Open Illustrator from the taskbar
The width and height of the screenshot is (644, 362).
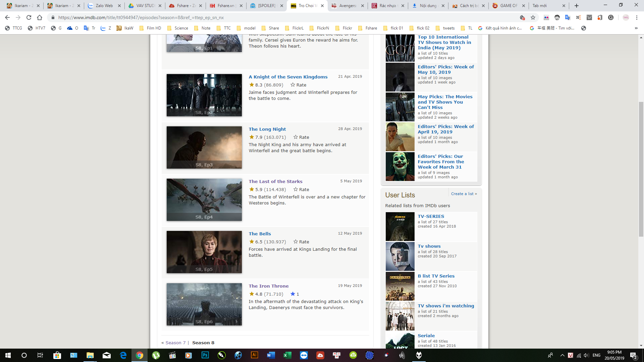click(254, 355)
